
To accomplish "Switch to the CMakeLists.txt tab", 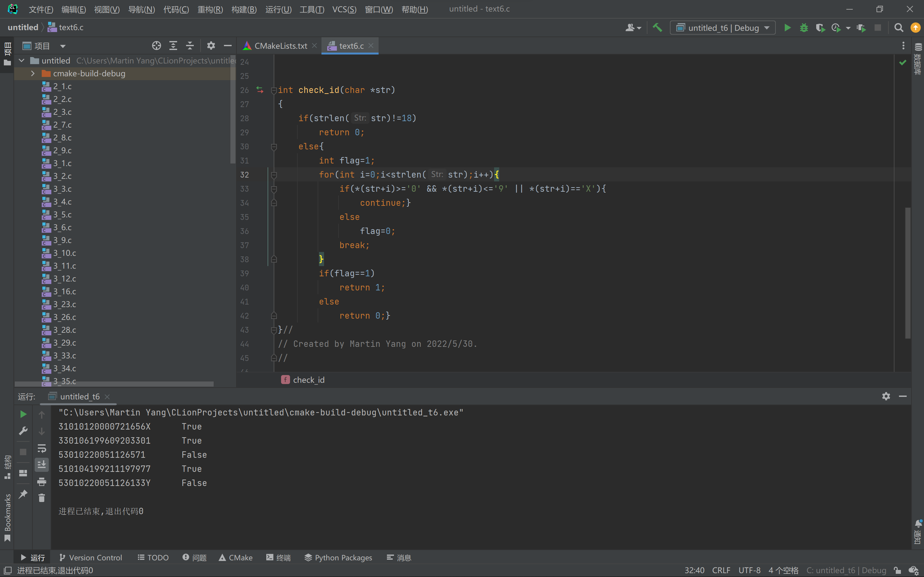I will point(280,46).
